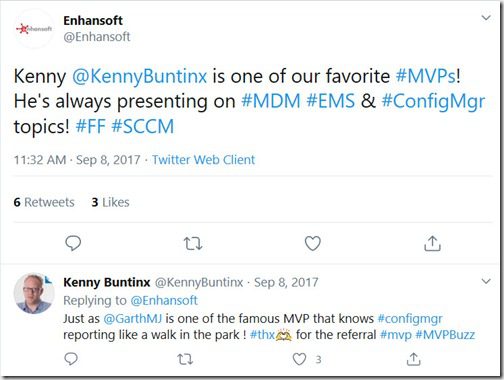Click the Twitter Web Client link
The width and height of the screenshot is (504, 380).
click(x=204, y=160)
